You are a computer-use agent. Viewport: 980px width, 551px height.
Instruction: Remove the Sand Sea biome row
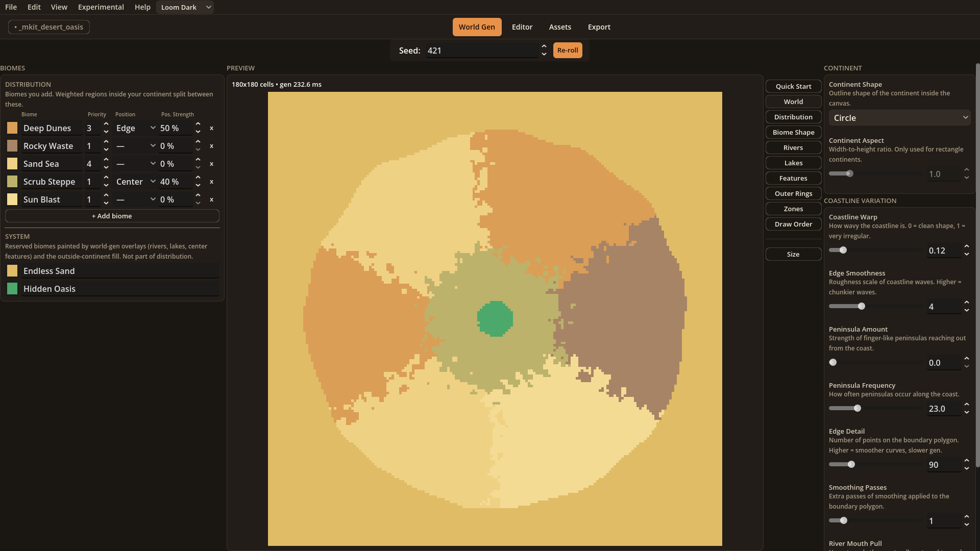click(211, 164)
